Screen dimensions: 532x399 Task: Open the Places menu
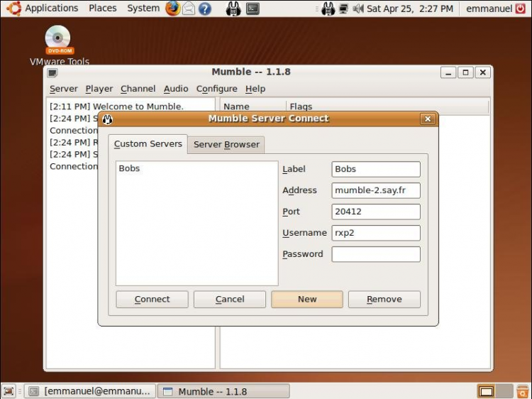pyautogui.click(x=102, y=8)
